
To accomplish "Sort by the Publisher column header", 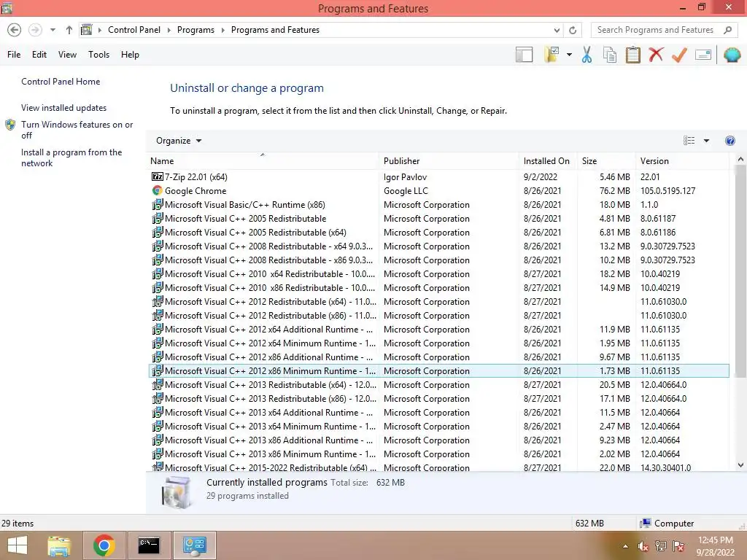I will point(449,161).
